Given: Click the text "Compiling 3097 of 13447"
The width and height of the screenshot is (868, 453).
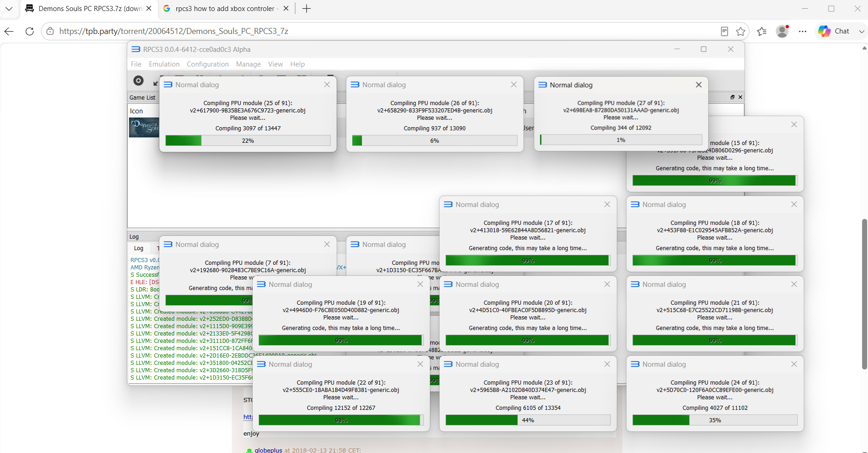Looking at the screenshot, I should 248,129.
